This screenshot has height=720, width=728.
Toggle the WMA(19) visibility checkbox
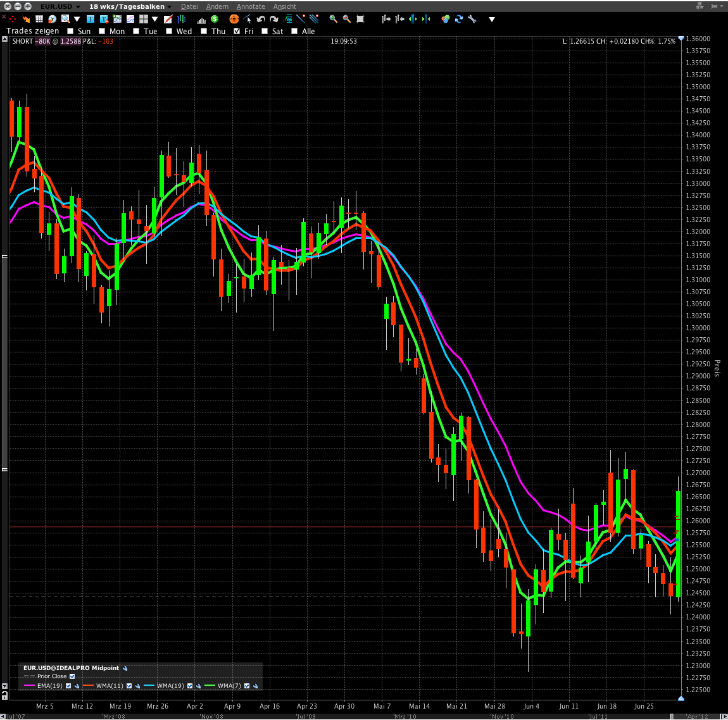click(x=190, y=686)
